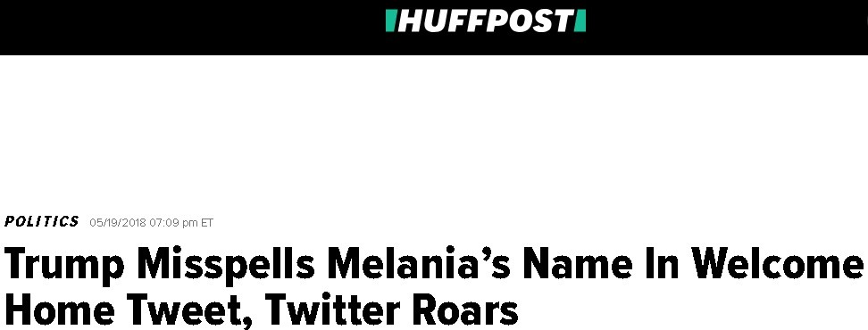Select the word "Melania's" in the title
The image size is (868, 330).
(419, 264)
